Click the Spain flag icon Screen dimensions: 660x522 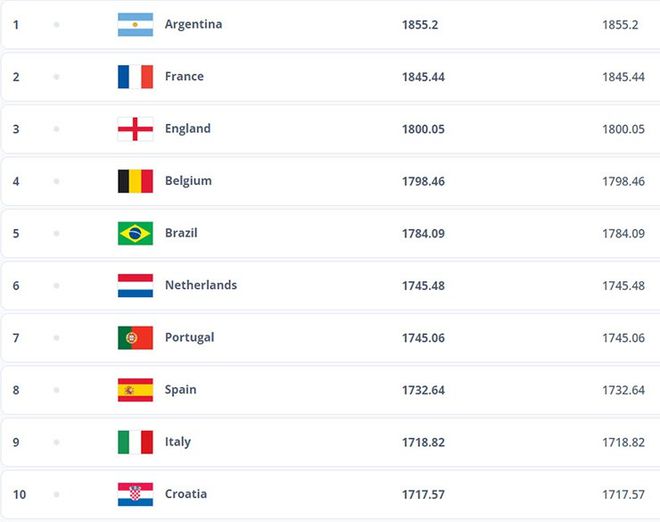(135, 390)
